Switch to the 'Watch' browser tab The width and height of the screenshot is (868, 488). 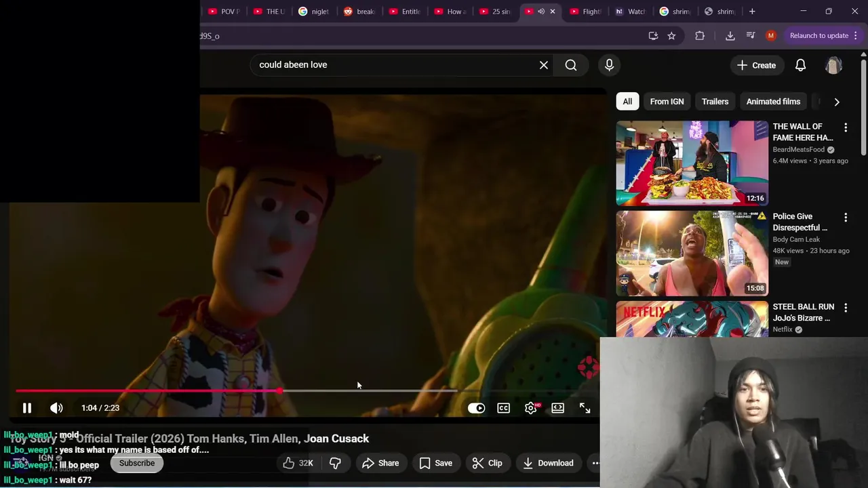(x=631, y=12)
